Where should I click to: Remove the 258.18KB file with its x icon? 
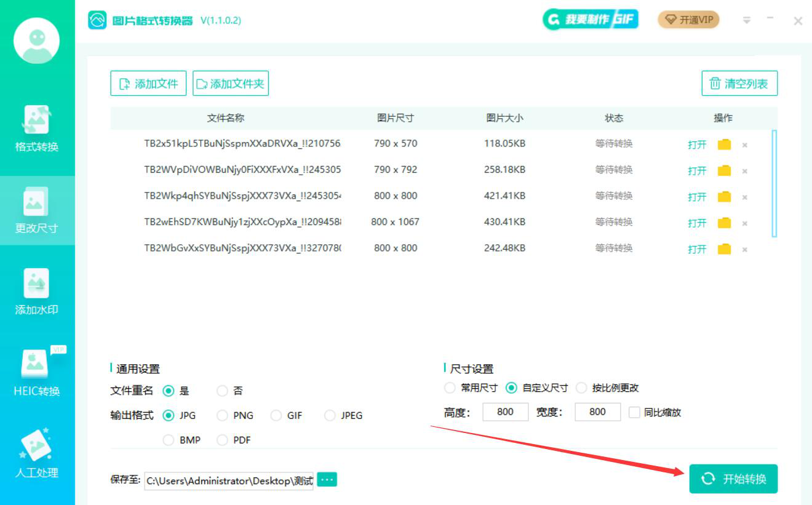(745, 171)
